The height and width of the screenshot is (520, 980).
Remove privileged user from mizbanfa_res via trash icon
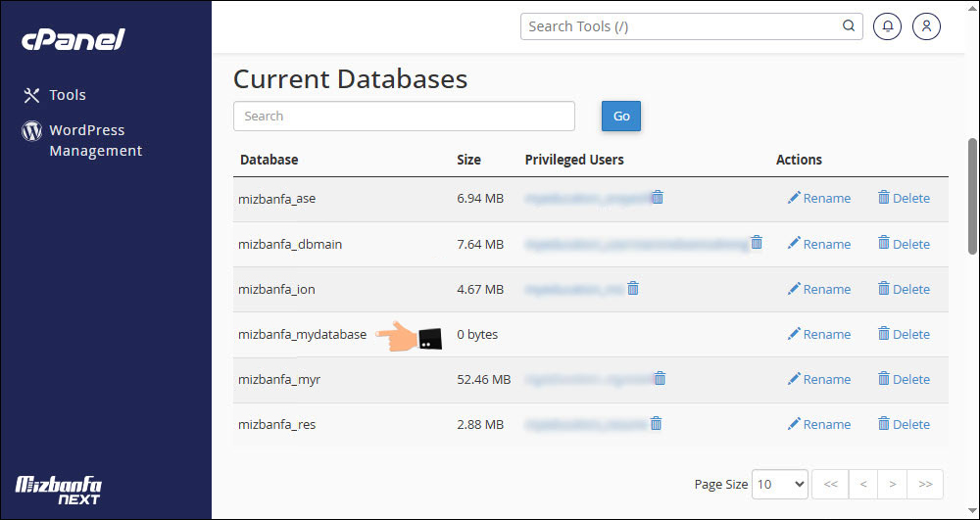[656, 424]
